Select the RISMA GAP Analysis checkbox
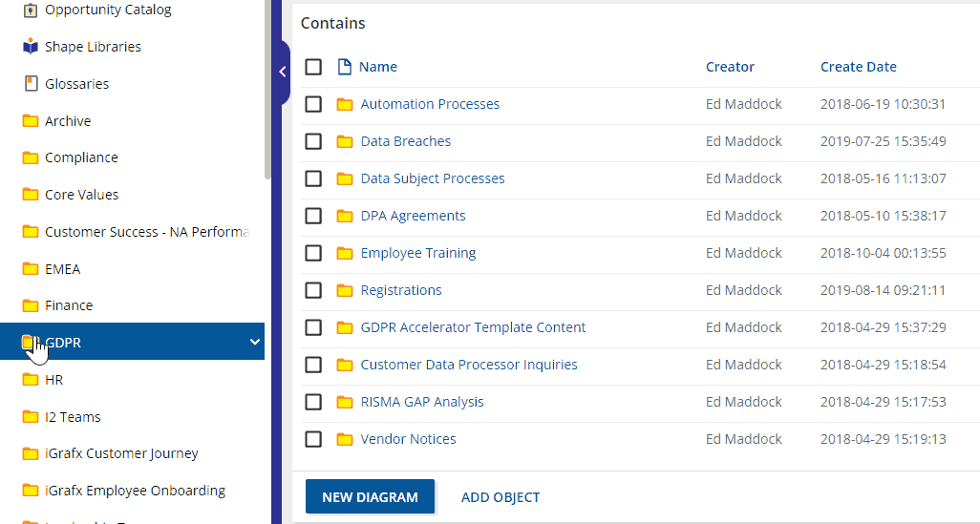The height and width of the screenshot is (524, 980). tap(313, 402)
